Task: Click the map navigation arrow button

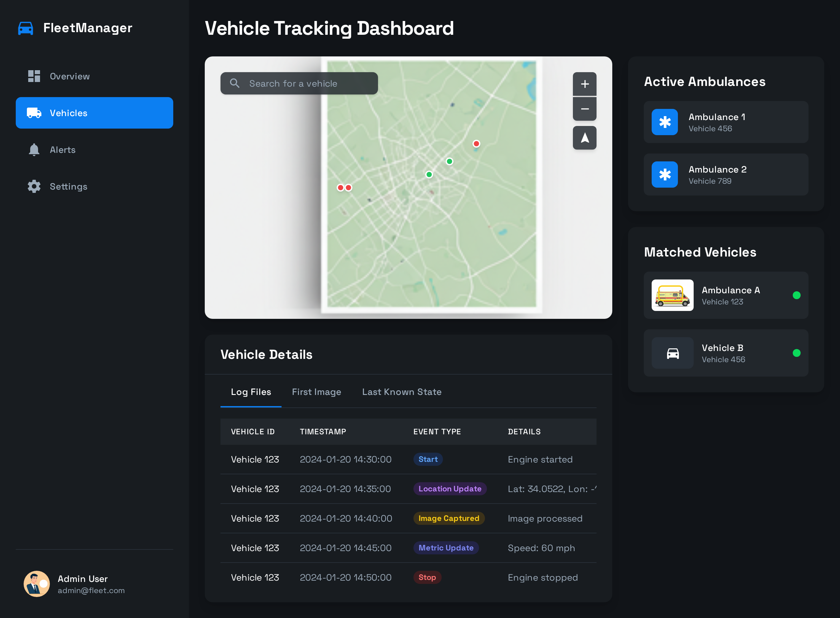Action: click(584, 138)
